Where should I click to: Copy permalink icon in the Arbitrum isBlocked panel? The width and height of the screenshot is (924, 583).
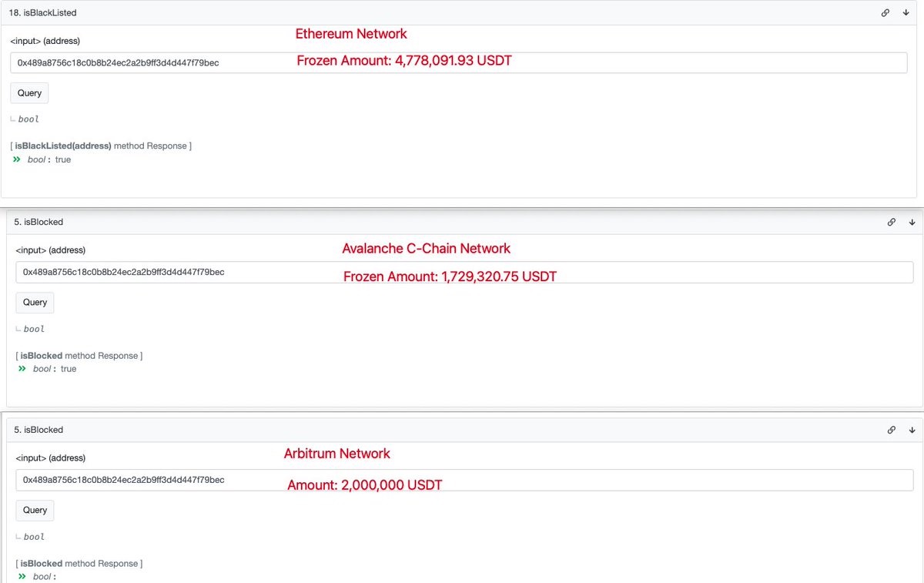coord(891,430)
